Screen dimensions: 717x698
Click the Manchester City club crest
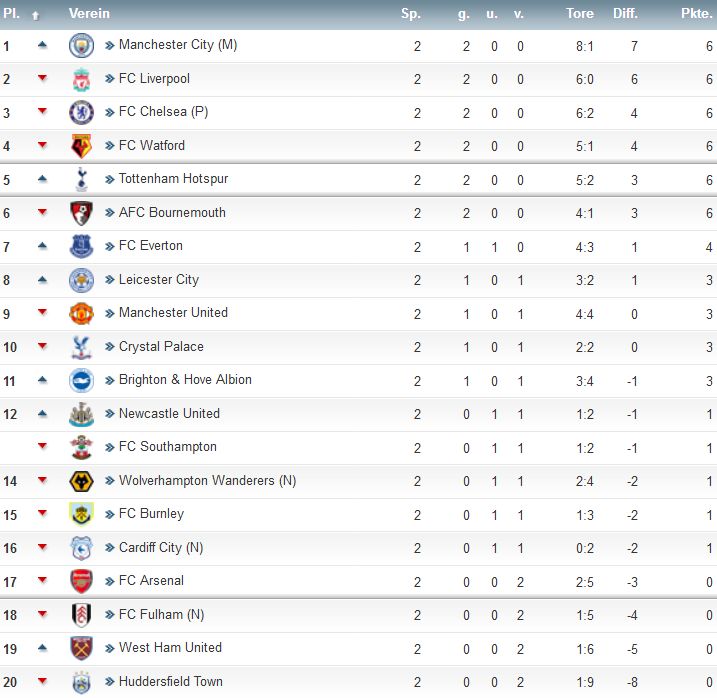[81, 45]
